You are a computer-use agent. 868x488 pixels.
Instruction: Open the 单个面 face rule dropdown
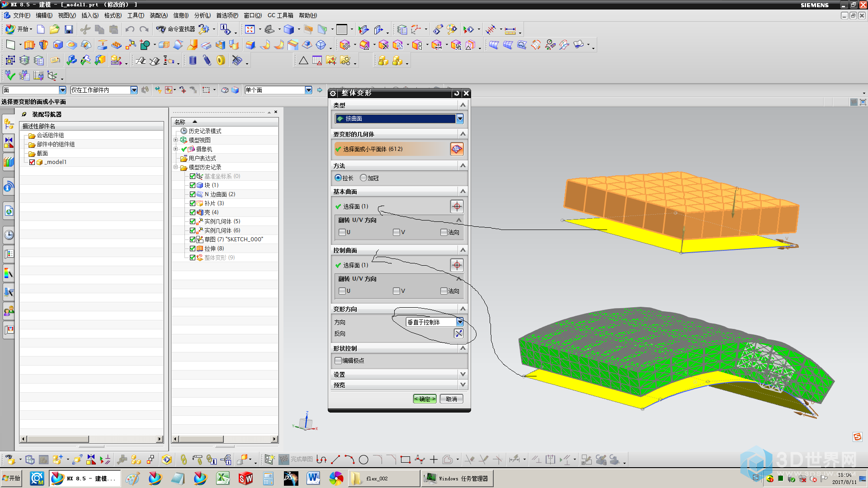pos(308,90)
